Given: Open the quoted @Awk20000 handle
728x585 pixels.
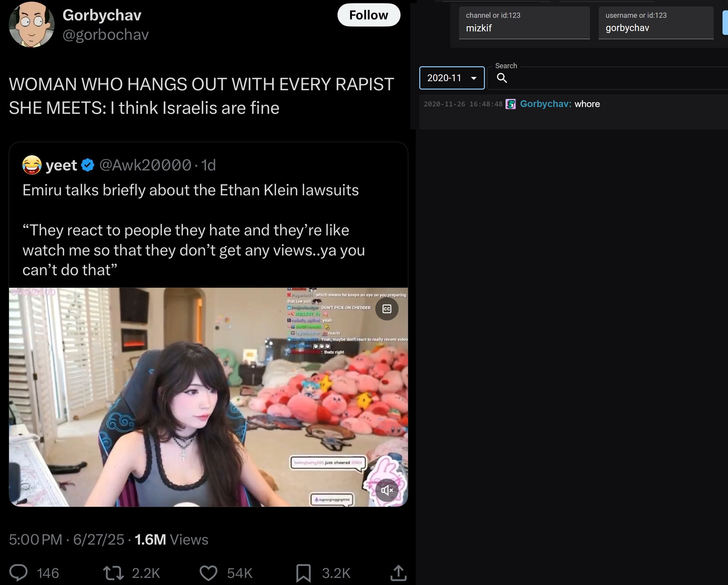Looking at the screenshot, I should pyautogui.click(x=145, y=165).
